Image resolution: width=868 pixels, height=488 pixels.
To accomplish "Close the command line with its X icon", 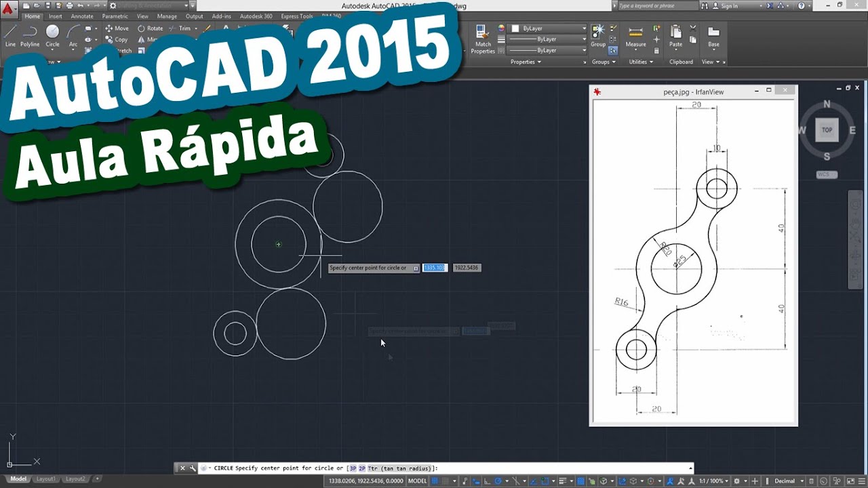I will point(182,468).
